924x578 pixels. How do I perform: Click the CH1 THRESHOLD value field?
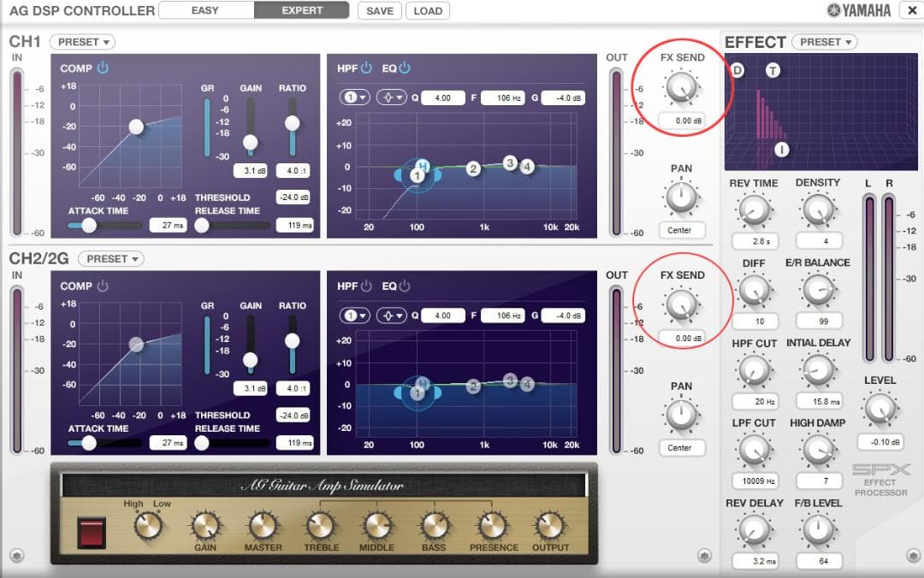pos(293,198)
